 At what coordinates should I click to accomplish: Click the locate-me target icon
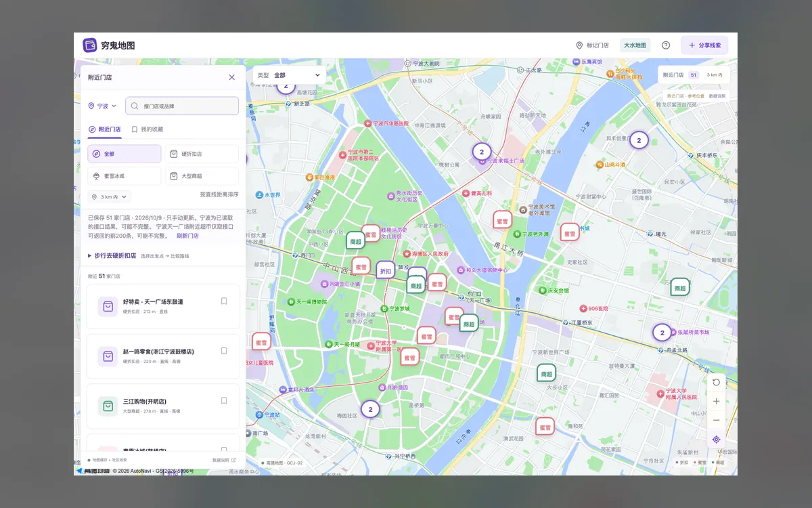pyautogui.click(x=716, y=440)
